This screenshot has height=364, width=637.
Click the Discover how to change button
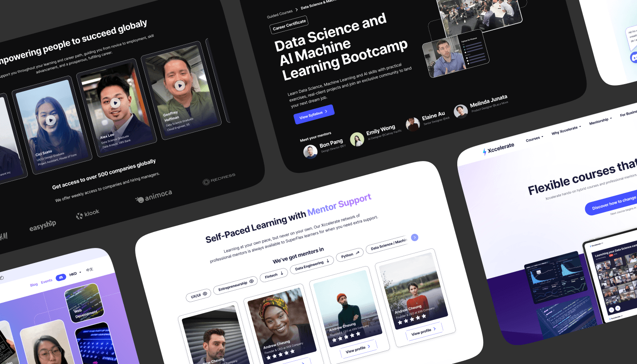pos(611,202)
